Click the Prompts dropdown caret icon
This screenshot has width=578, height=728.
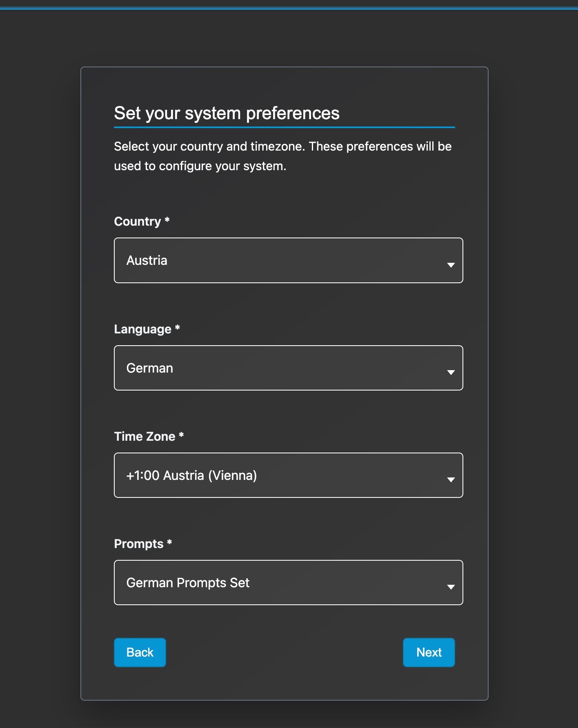click(x=451, y=587)
